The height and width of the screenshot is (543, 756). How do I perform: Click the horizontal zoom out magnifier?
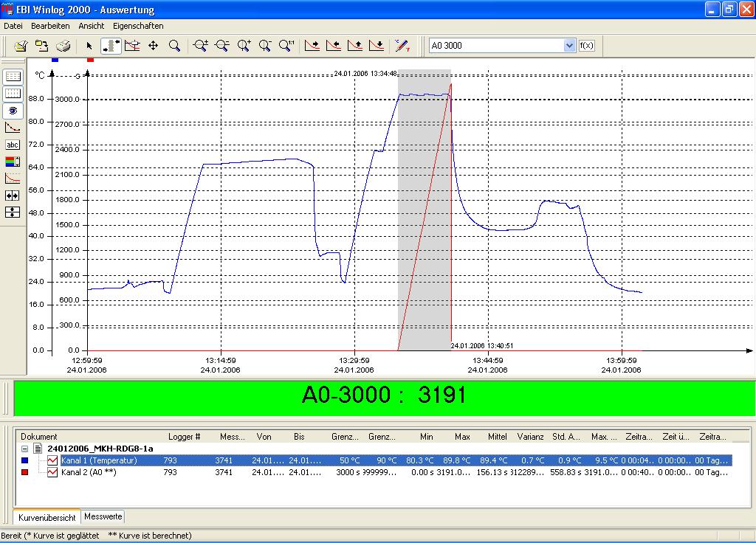point(222,46)
